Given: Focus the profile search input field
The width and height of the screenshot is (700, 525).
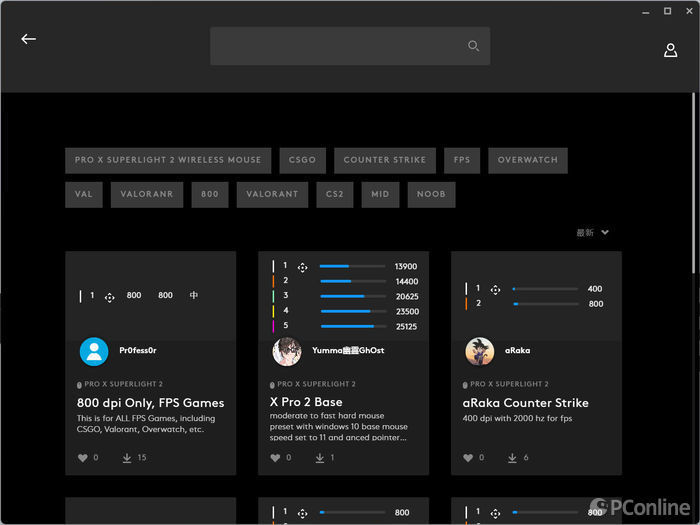Looking at the screenshot, I should pyautogui.click(x=350, y=46).
